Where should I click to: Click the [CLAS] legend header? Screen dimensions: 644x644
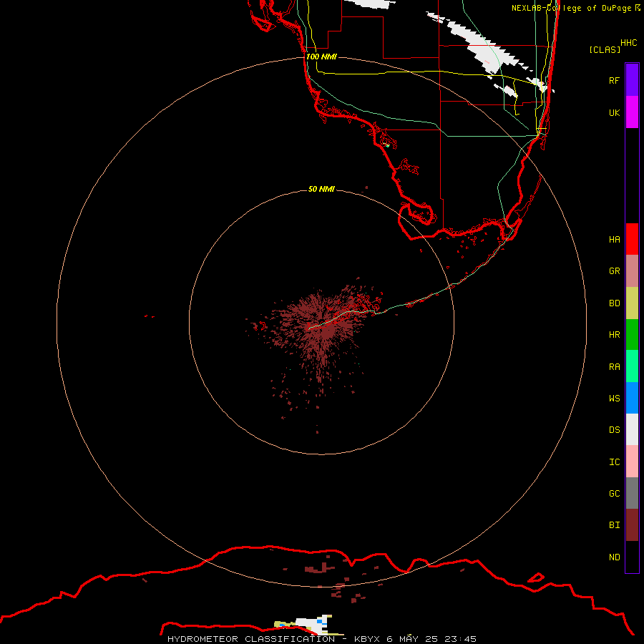pos(605,49)
